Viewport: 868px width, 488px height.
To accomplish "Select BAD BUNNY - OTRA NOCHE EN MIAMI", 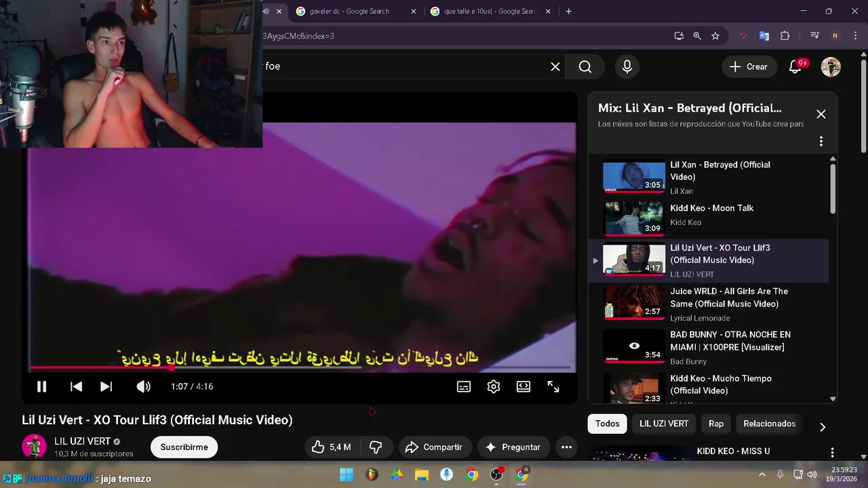I will click(709, 347).
